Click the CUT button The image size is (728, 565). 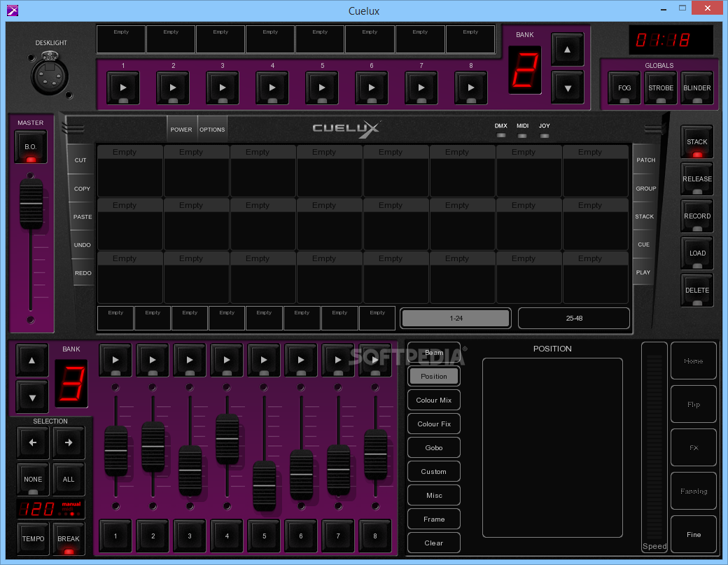click(80, 160)
